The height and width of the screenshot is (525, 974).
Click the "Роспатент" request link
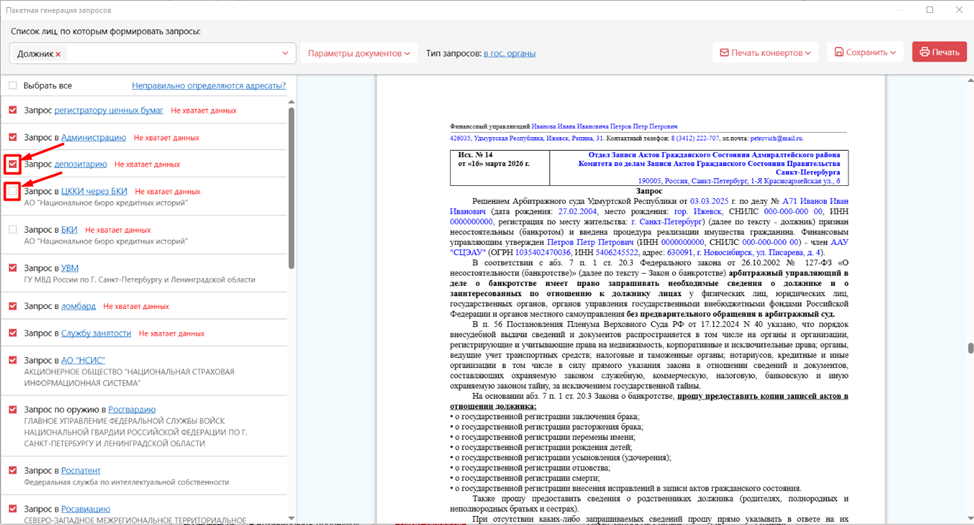[80, 470]
